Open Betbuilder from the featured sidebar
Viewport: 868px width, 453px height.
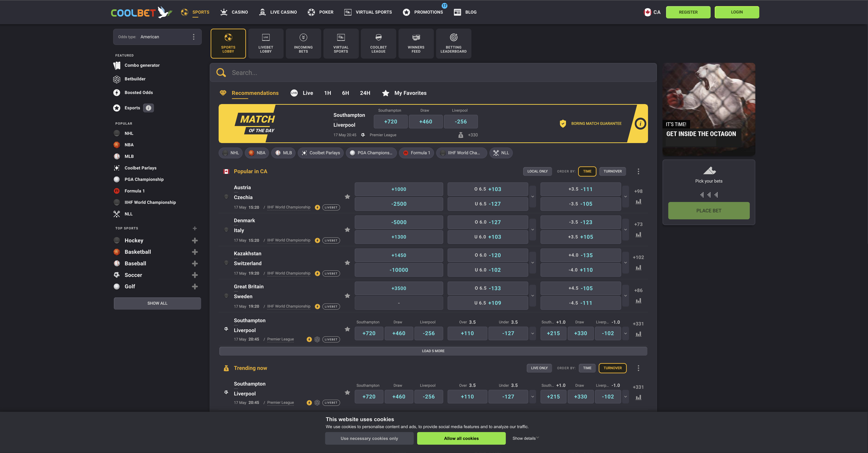tap(135, 79)
